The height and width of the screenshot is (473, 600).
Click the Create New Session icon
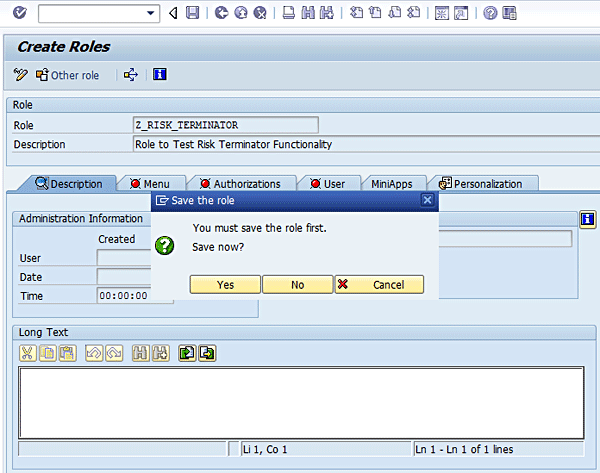(x=442, y=13)
